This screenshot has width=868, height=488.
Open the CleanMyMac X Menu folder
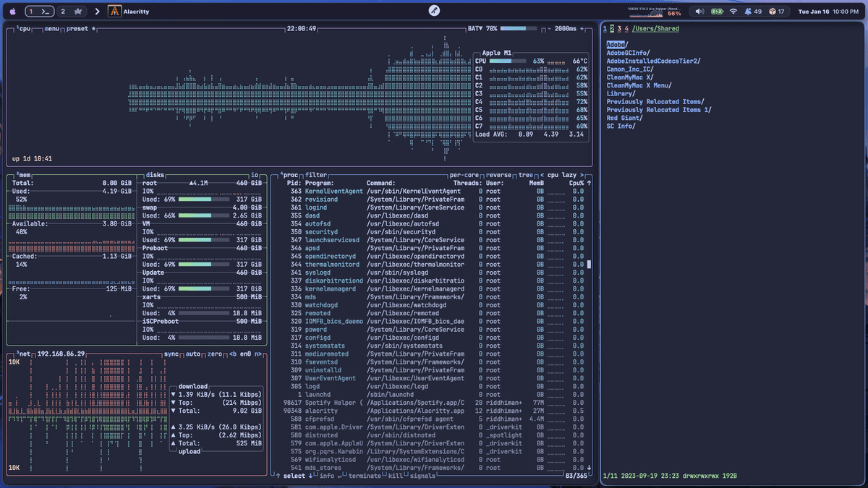click(x=638, y=85)
